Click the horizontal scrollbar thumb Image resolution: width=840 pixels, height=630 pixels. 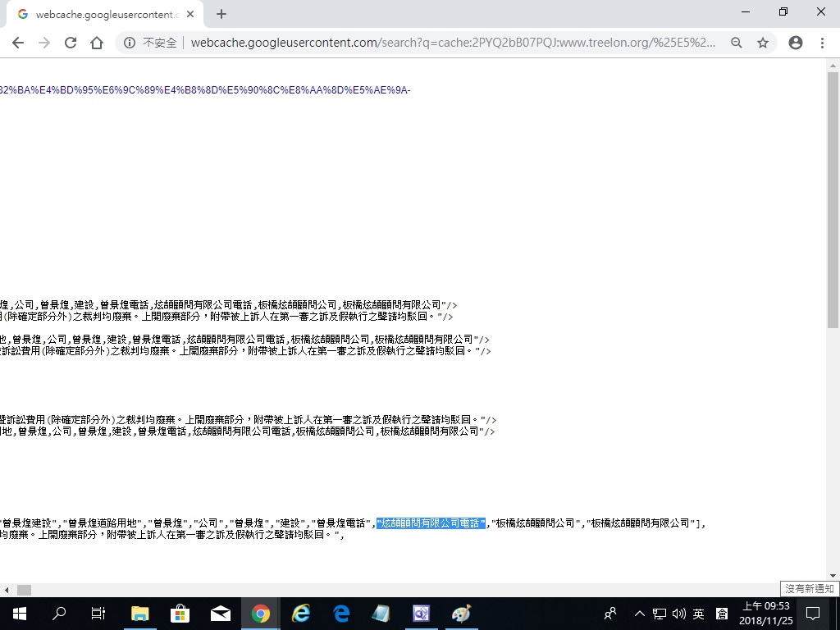coord(24,590)
